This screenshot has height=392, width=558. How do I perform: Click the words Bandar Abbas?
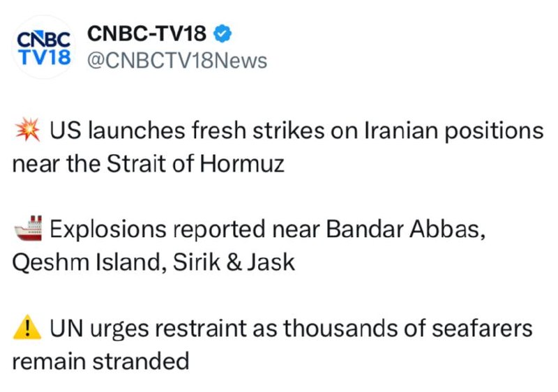pyautogui.click(x=406, y=229)
